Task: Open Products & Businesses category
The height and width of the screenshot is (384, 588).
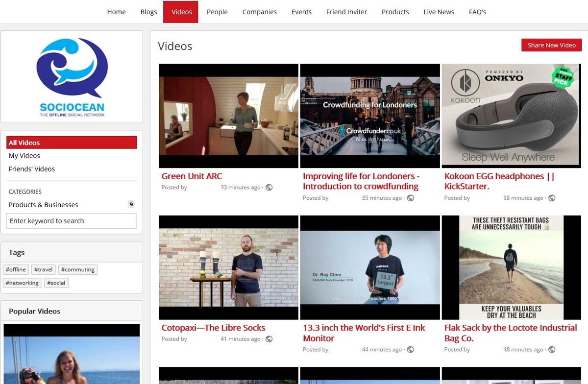Action: pyautogui.click(x=44, y=205)
